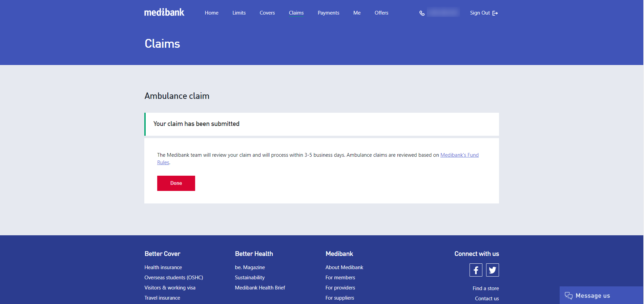
Task: Navigate to Covers in the top menu
Action: pyautogui.click(x=267, y=13)
